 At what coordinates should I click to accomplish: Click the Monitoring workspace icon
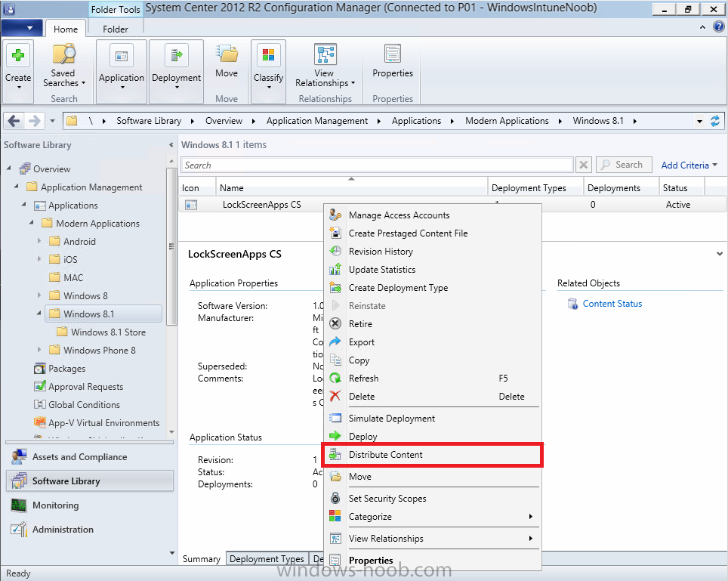pyautogui.click(x=19, y=505)
